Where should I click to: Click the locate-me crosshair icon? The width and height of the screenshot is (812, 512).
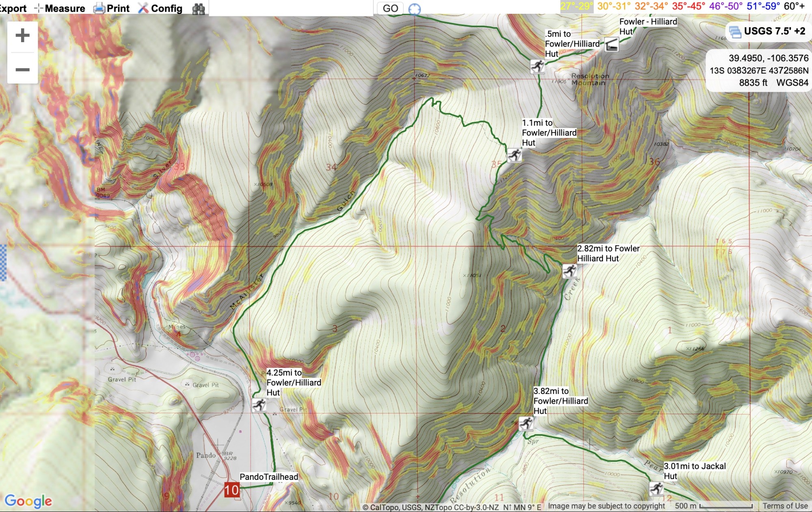pos(414,9)
